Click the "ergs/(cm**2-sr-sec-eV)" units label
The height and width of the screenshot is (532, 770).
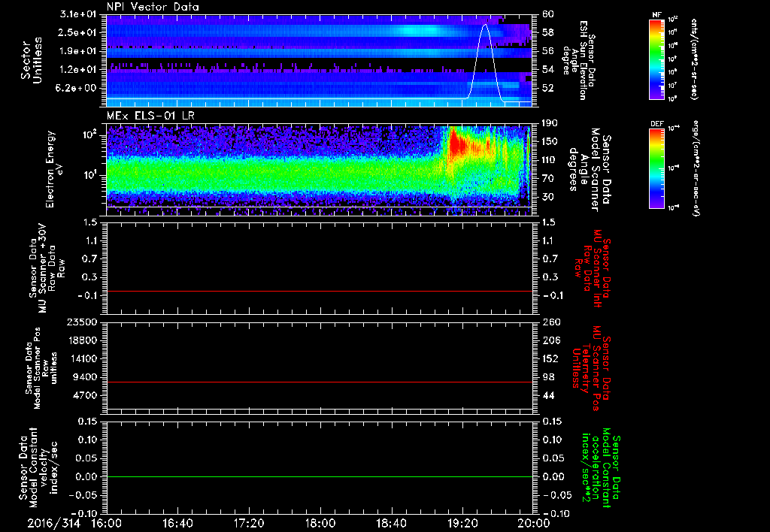coord(696,168)
